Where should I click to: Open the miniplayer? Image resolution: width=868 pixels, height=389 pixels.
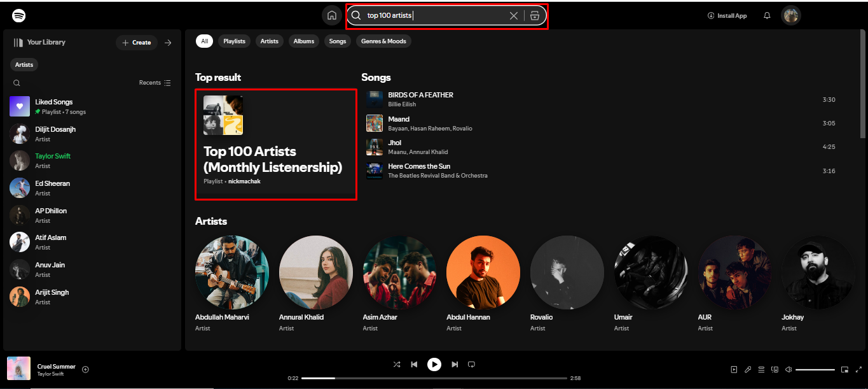[x=846, y=369]
